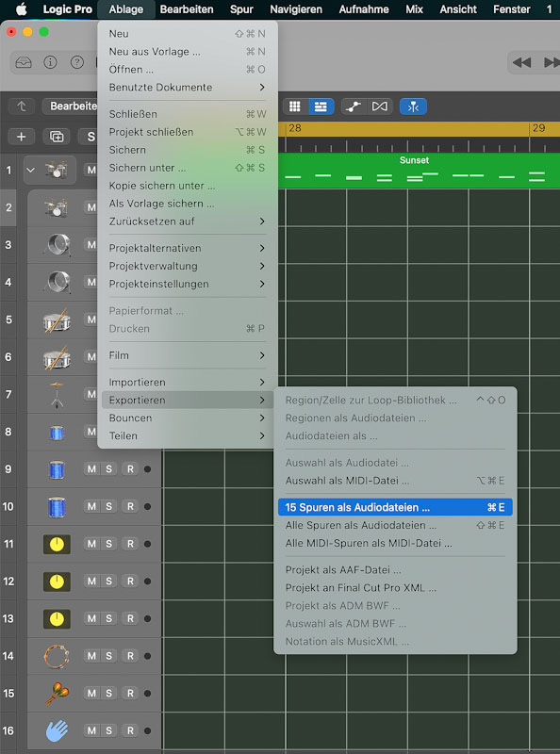Select the hand clap icon on track 16
This screenshot has width=560, height=754.
pyautogui.click(x=57, y=731)
